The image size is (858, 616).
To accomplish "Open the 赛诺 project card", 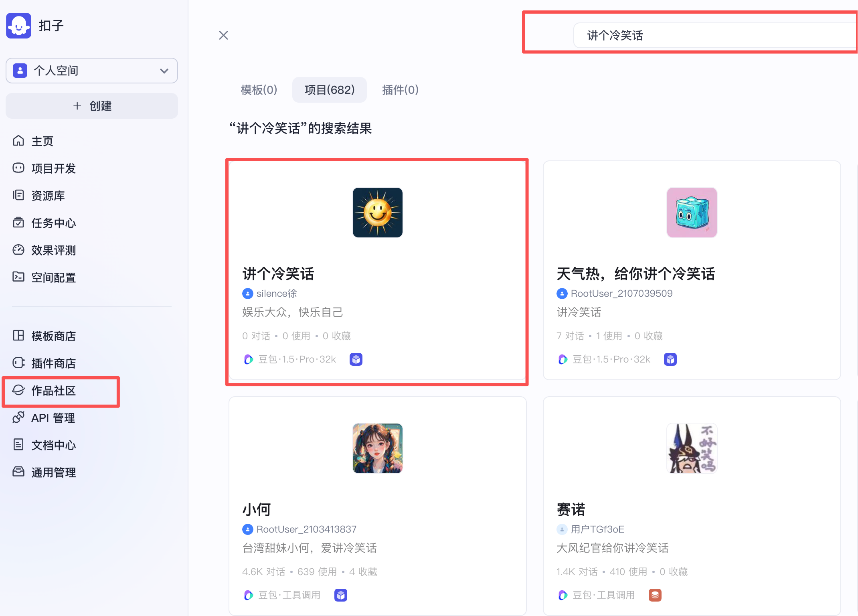I will click(691, 505).
